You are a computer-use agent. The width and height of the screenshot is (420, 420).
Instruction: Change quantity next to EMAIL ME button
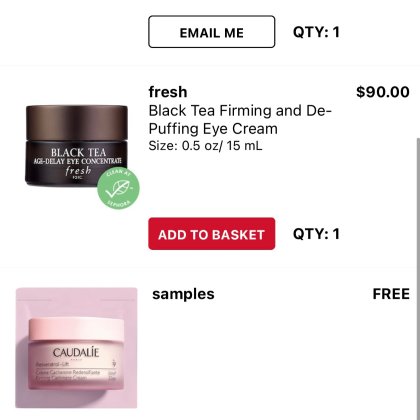click(x=316, y=32)
